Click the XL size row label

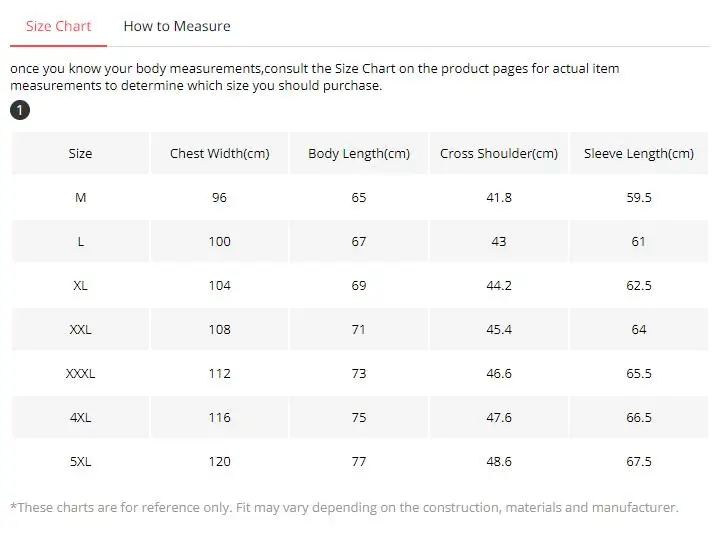coord(80,285)
